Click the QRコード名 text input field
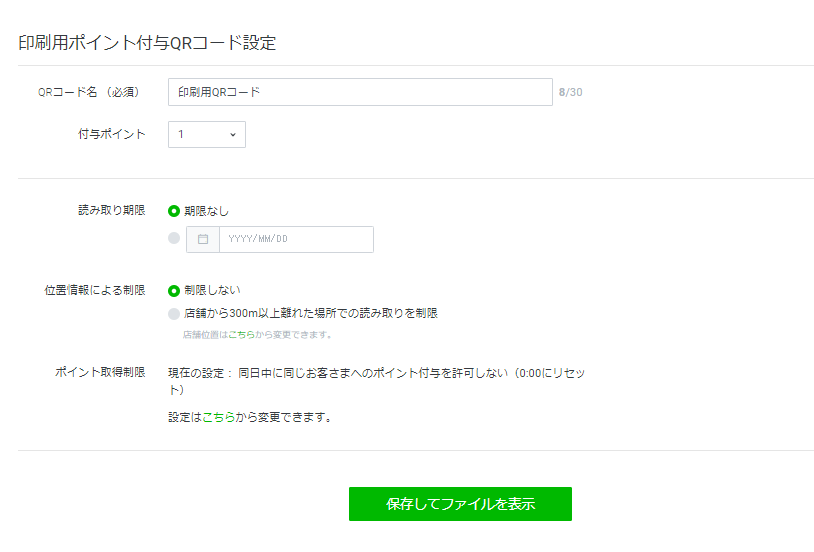 pos(360,92)
